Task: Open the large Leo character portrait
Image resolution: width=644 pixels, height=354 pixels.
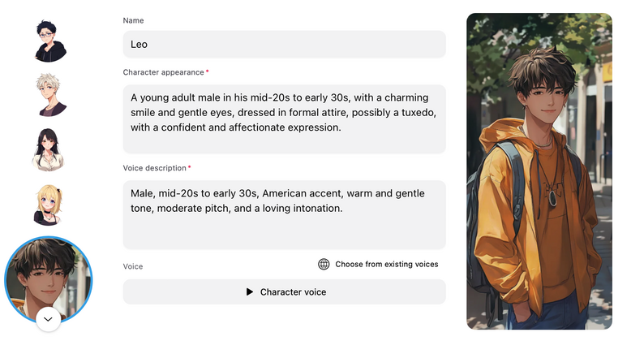Action: pyautogui.click(x=539, y=171)
